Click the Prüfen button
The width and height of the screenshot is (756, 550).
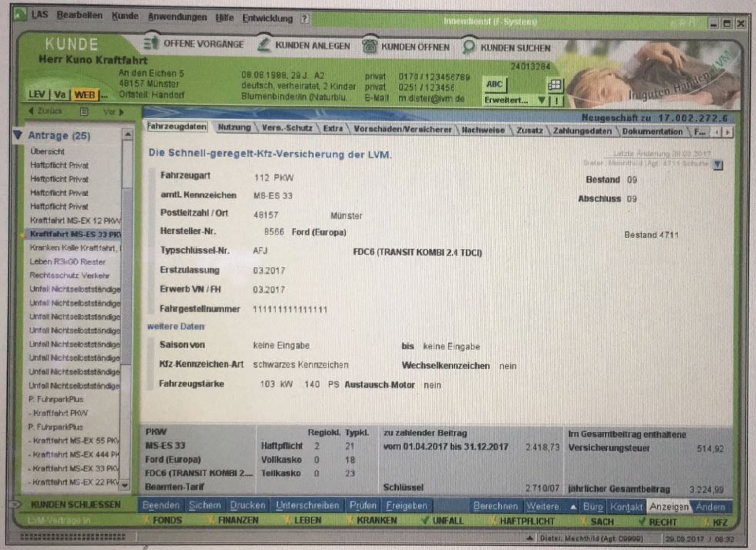[363, 505]
